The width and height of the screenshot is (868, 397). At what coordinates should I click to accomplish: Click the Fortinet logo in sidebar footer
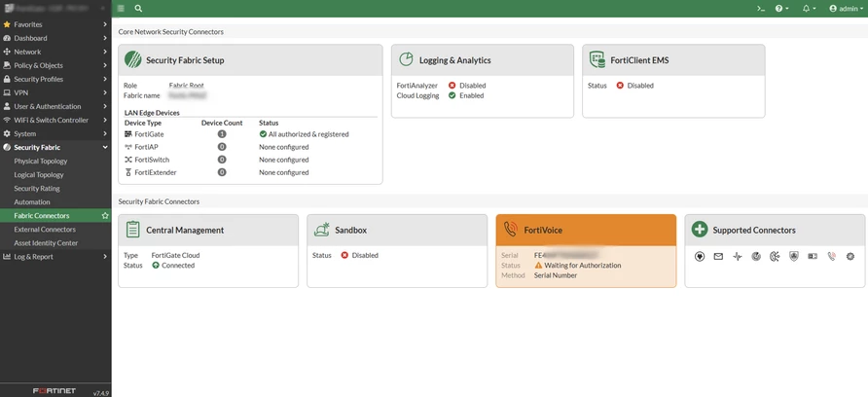coord(54,391)
